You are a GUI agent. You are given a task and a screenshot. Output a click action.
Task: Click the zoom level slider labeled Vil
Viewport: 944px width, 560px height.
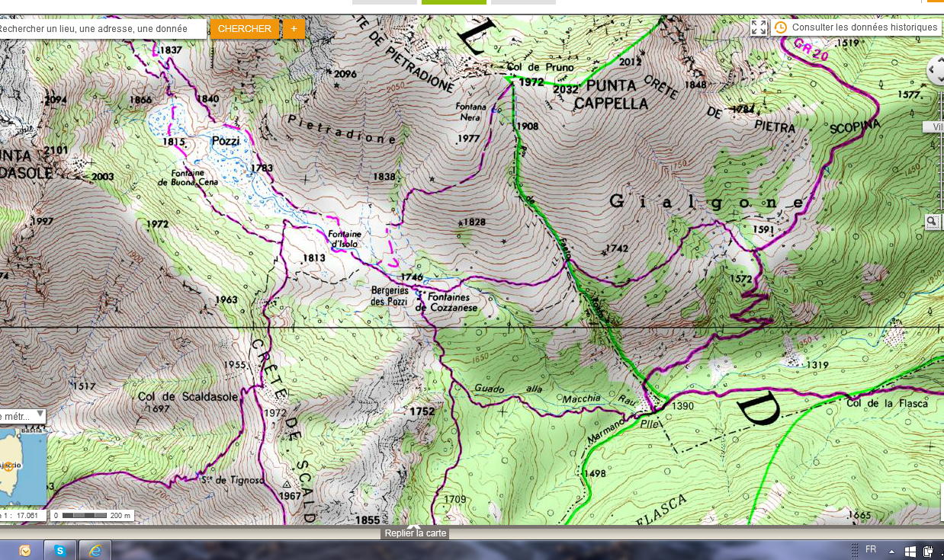click(x=933, y=127)
